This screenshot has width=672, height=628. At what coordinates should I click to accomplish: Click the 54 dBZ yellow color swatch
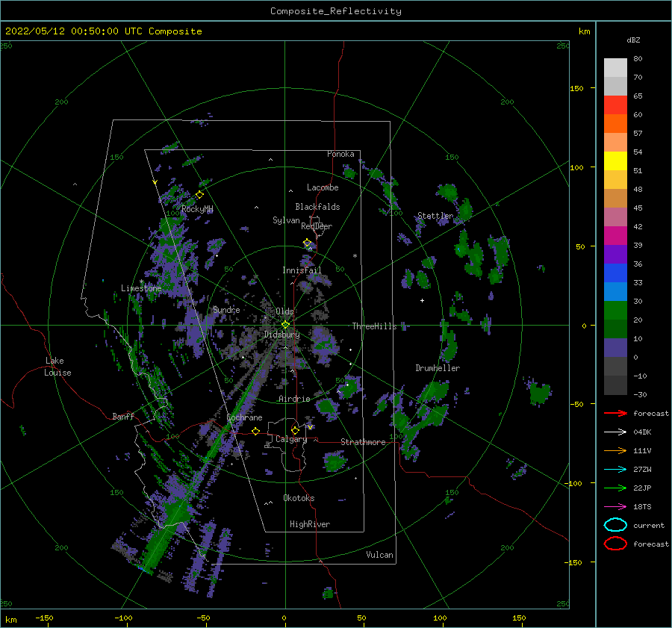point(615,161)
